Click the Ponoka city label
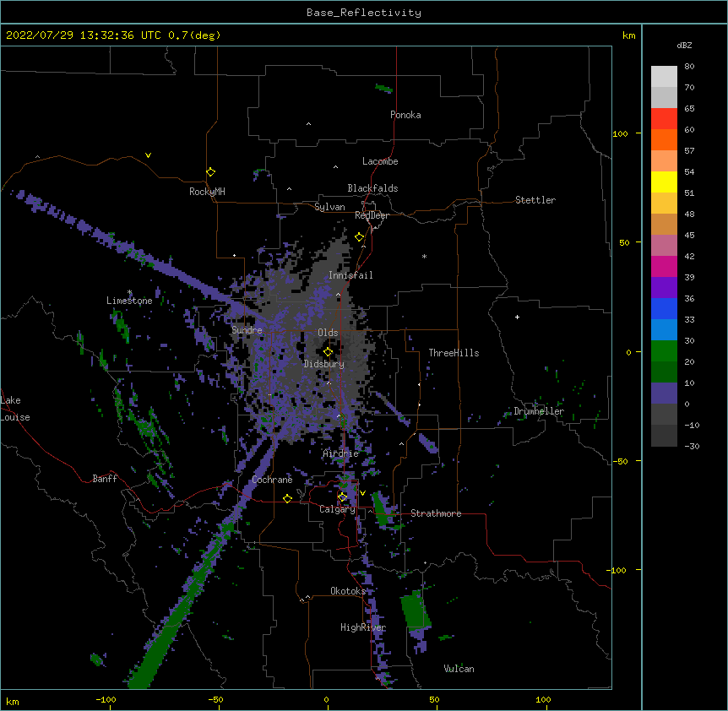 [405, 115]
